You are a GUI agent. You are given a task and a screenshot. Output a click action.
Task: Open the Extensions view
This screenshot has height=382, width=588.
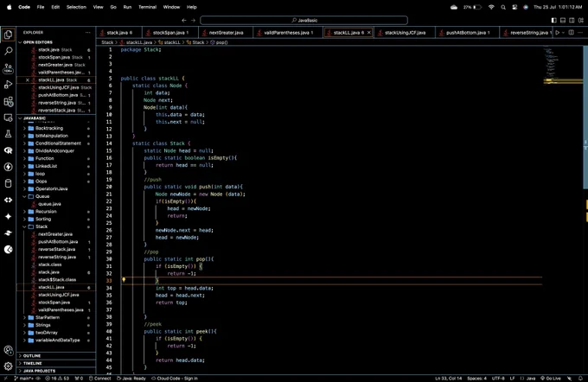tap(9, 101)
